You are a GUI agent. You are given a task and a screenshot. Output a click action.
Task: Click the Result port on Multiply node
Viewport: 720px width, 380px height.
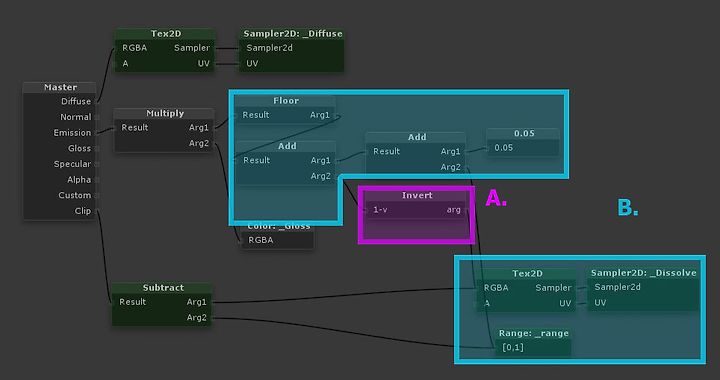point(135,128)
